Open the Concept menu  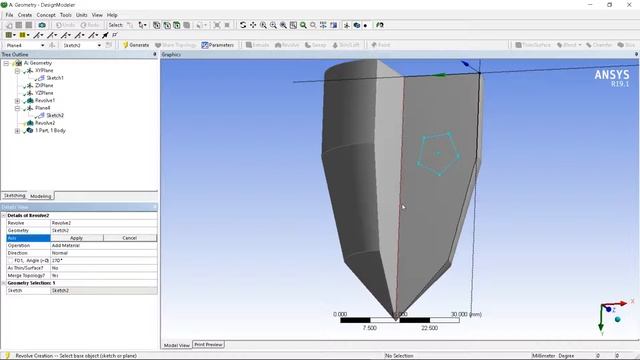coord(46,15)
